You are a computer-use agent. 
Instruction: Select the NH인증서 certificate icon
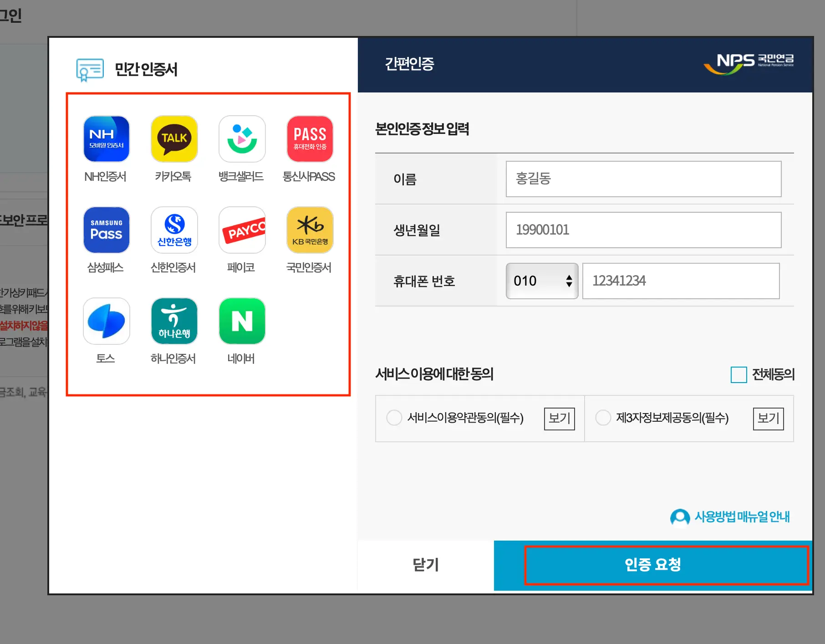click(106, 139)
